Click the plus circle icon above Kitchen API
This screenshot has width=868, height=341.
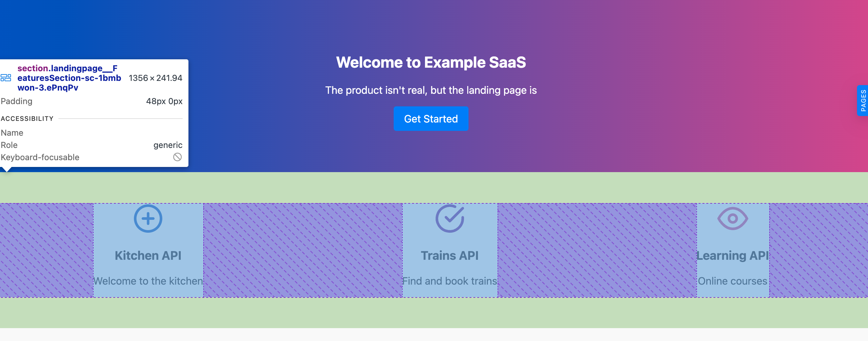click(x=148, y=219)
